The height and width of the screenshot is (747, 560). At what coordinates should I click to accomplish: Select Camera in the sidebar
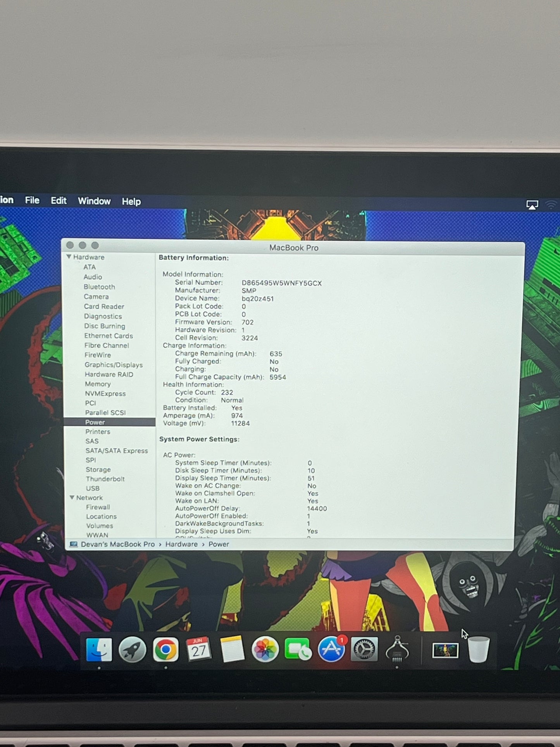[x=96, y=297]
